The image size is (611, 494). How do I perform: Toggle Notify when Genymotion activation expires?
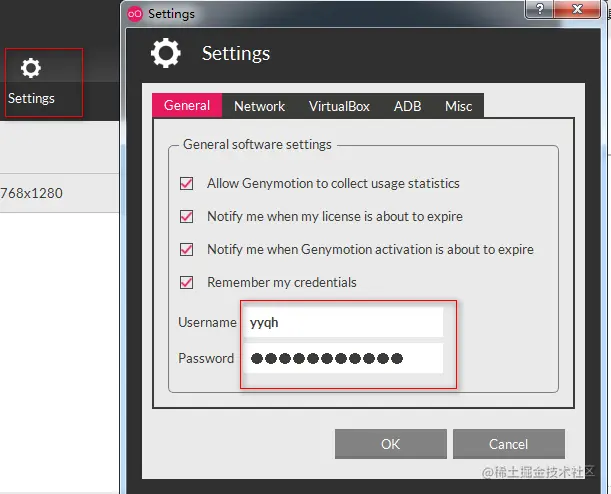click(x=186, y=249)
